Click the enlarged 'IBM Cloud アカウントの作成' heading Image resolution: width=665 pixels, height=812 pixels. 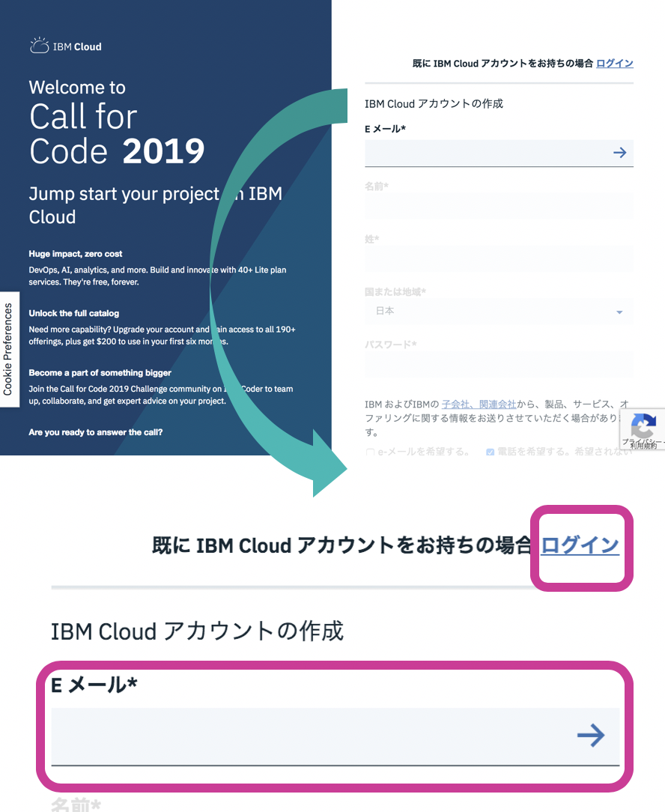click(x=197, y=631)
